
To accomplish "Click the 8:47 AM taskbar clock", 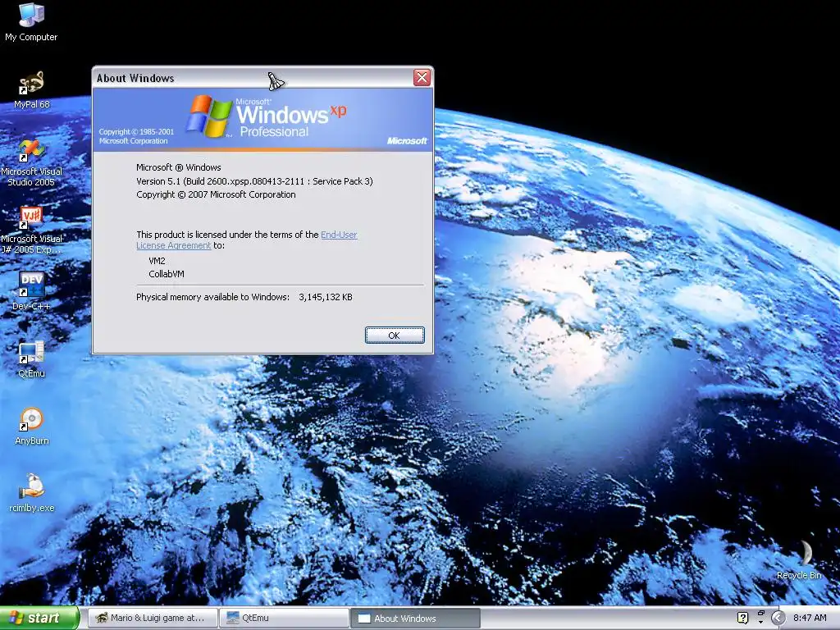I will click(x=810, y=618).
